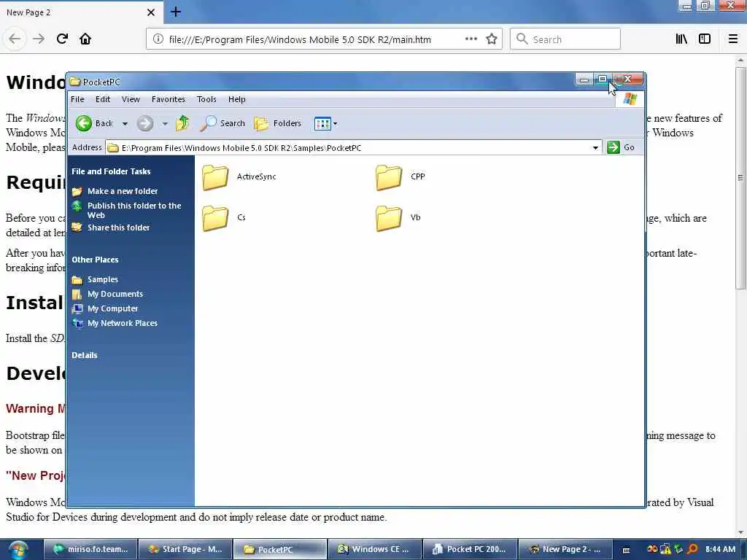Click Publish this folder to the Web
The height and width of the screenshot is (560, 747).
click(134, 210)
